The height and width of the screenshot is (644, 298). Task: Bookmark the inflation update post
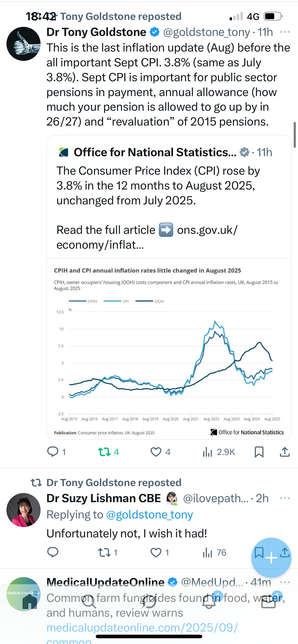pos(259,452)
